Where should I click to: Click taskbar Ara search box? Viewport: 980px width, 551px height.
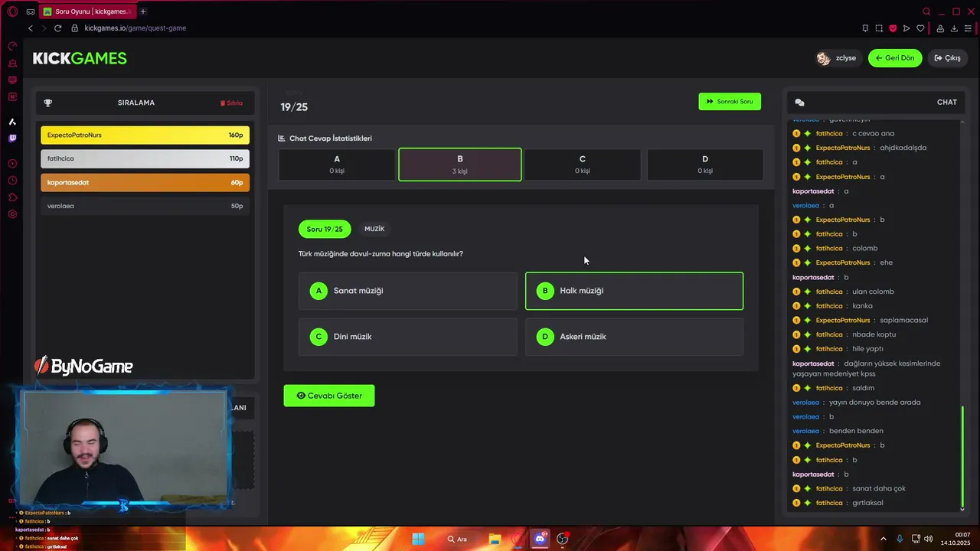coord(458,539)
